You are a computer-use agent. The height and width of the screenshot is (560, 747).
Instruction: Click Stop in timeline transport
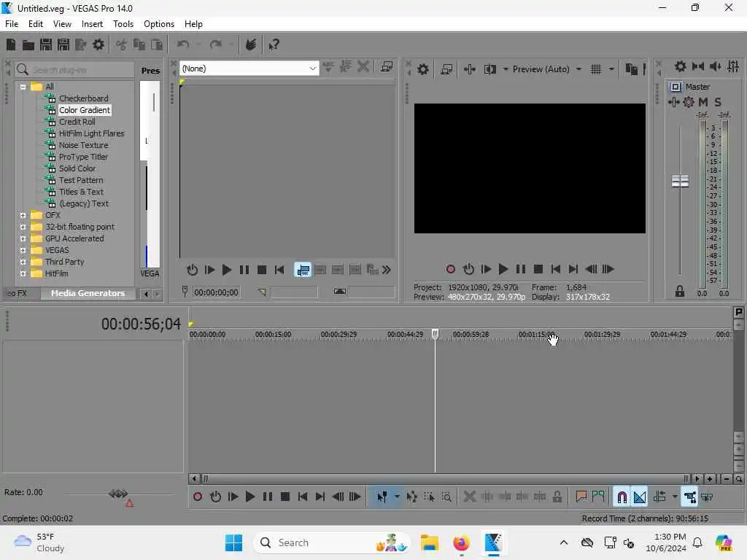(x=285, y=497)
